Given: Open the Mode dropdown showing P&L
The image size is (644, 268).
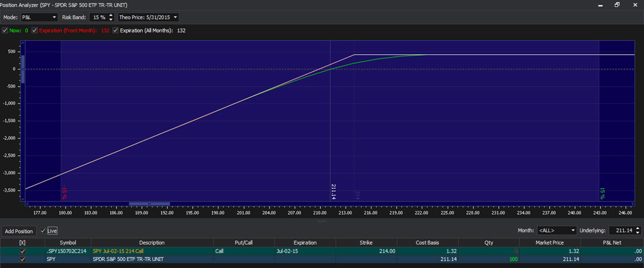Looking at the screenshot, I should (39, 17).
